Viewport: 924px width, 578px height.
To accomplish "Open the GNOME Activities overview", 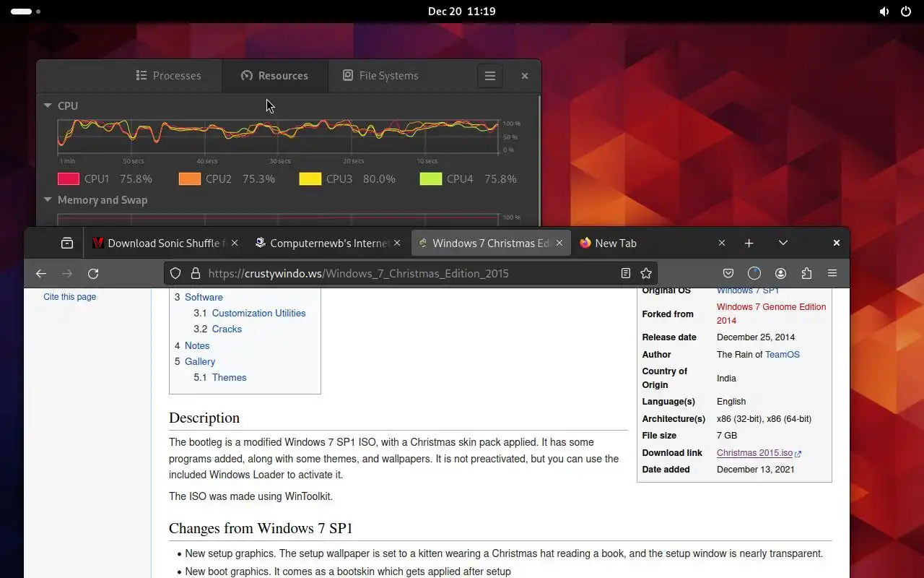I will 25,12.
